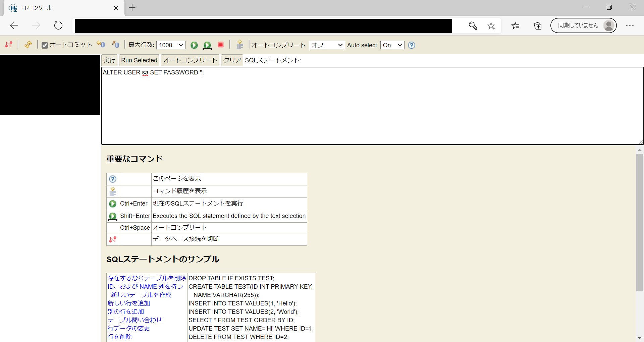
Task: Click the commit icon in toolbar
Action: coord(116,44)
